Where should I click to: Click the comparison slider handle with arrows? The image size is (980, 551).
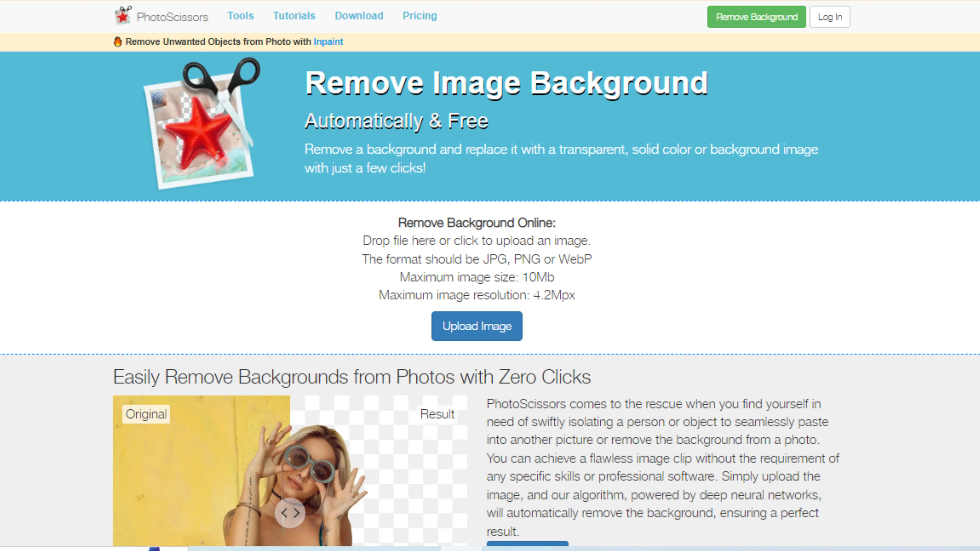pyautogui.click(x=290, y=513)
